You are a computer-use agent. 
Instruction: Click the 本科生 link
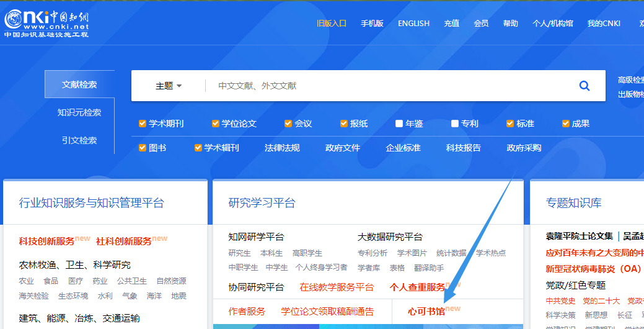tap(271, 253)
